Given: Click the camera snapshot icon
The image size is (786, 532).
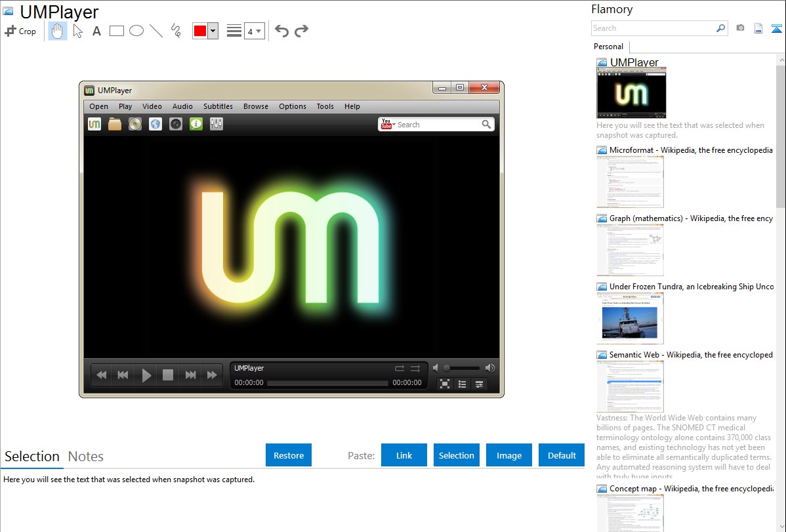Looking at the screenshot, I should 740,28.
